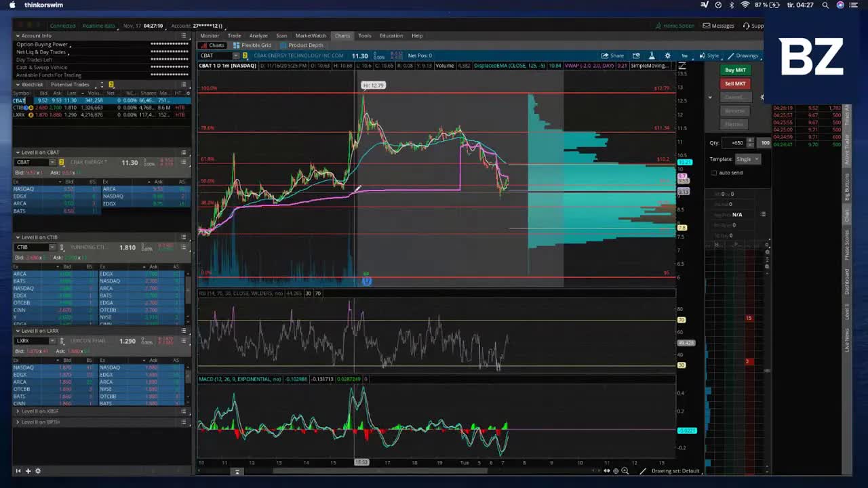Image resolution: width=868 pixels, height=488 pixels.
Task: Switch to the Analyze tab
Action: 258,35
